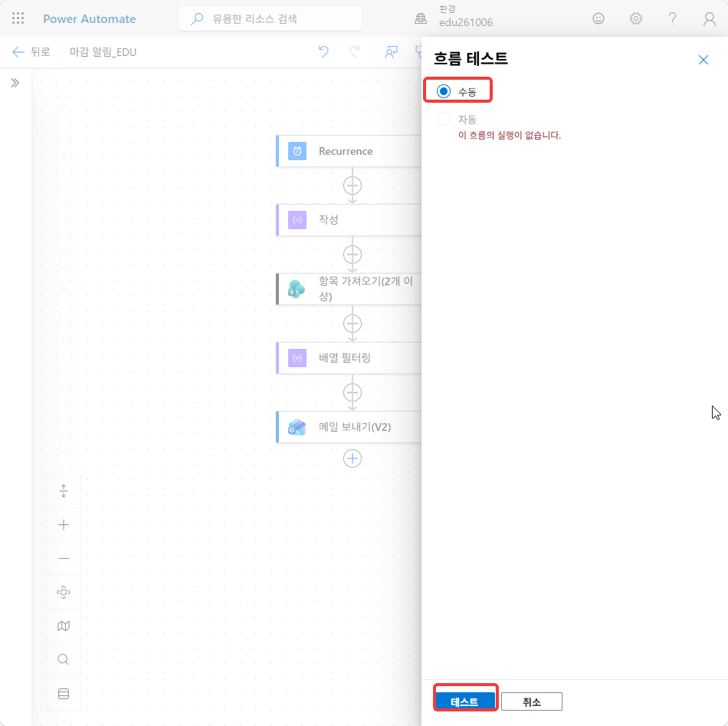This screenshot has width=728, height=726.
Task: Open the user account profile icon
Action: point(710,19)
